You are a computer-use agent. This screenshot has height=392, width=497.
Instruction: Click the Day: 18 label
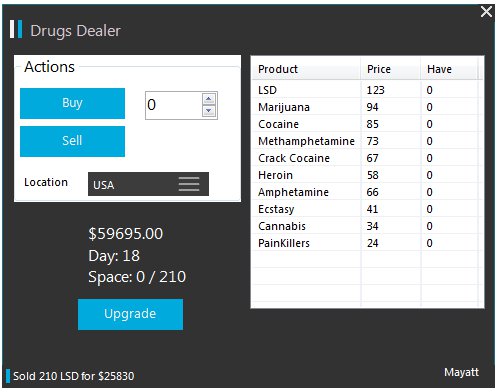[114, 256]
